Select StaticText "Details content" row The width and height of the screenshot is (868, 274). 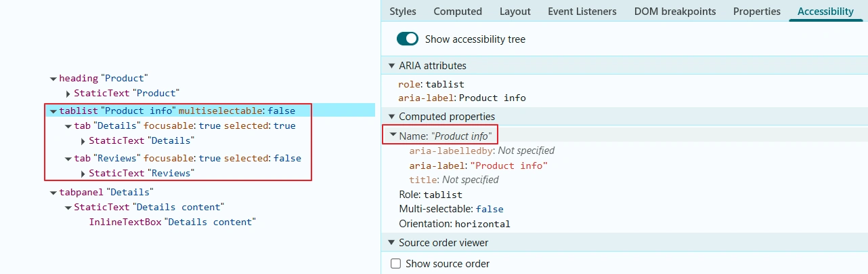coord(149,207)
